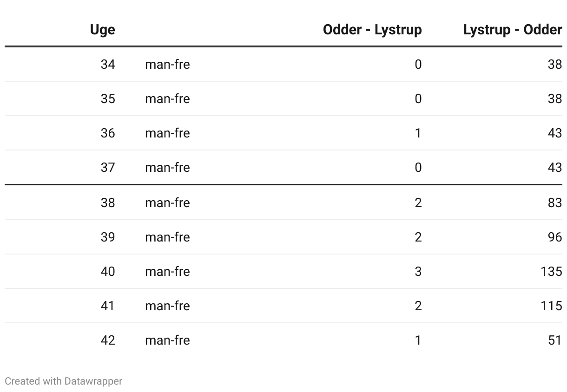Select Odder - Lystrup value 3 cell
Image resolution: width=567 pixels, height=392 pixels.
tap(418, 271)
